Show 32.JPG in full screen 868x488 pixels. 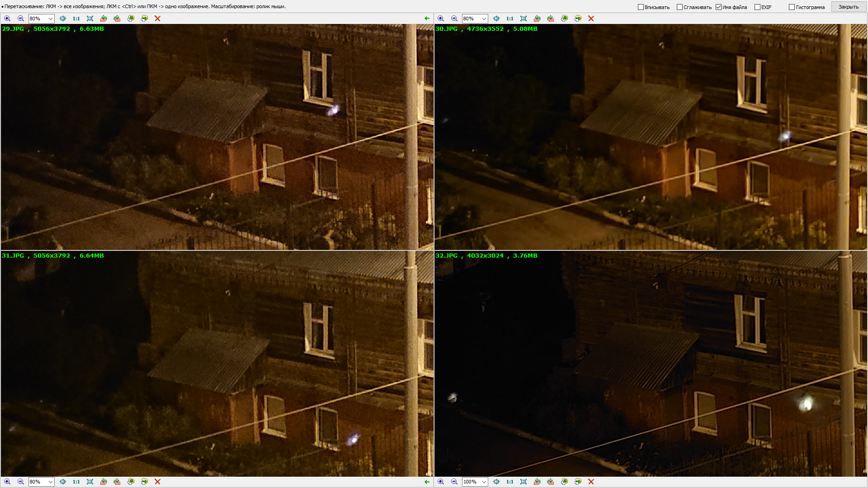coord(524,482)
